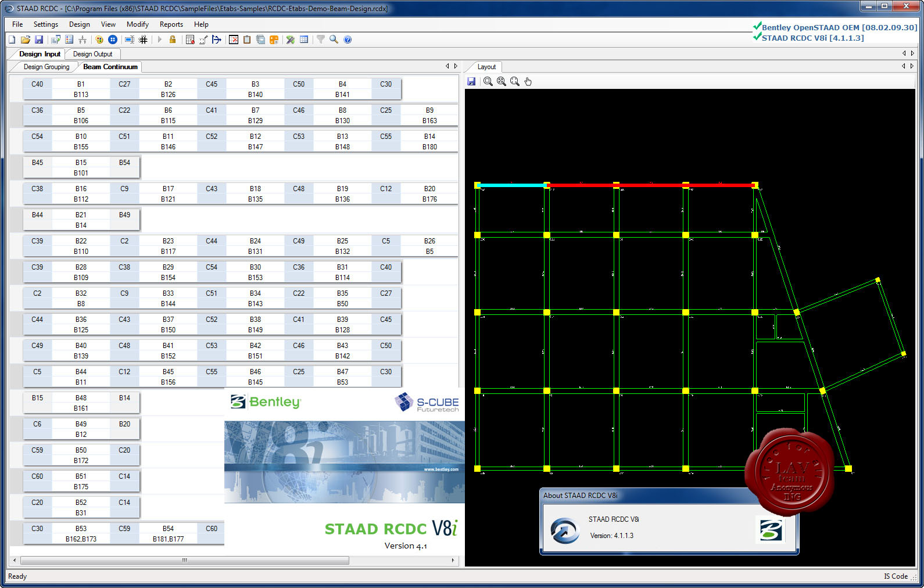The height and width of the screenshot is (588, 924).
Task: Select beam cell B1 B113
Action: (81, 89)
